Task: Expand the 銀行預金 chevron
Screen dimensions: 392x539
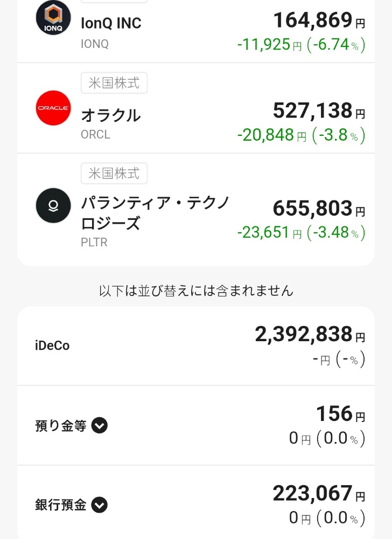Action: 100,505
